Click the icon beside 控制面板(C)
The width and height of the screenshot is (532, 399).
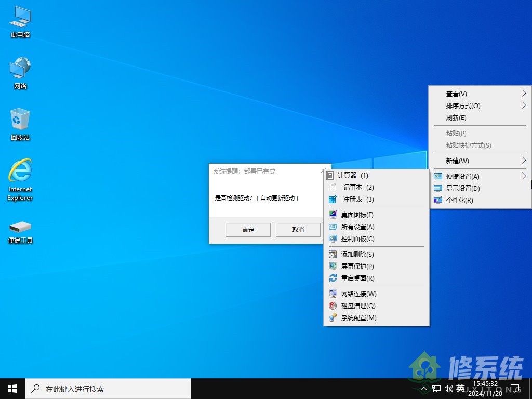333,238
